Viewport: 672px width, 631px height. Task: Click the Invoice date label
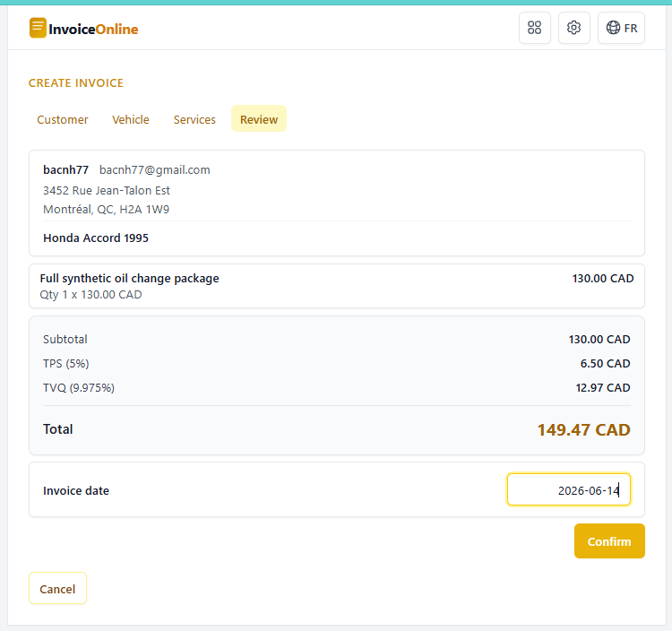click(x=76, y=491)
